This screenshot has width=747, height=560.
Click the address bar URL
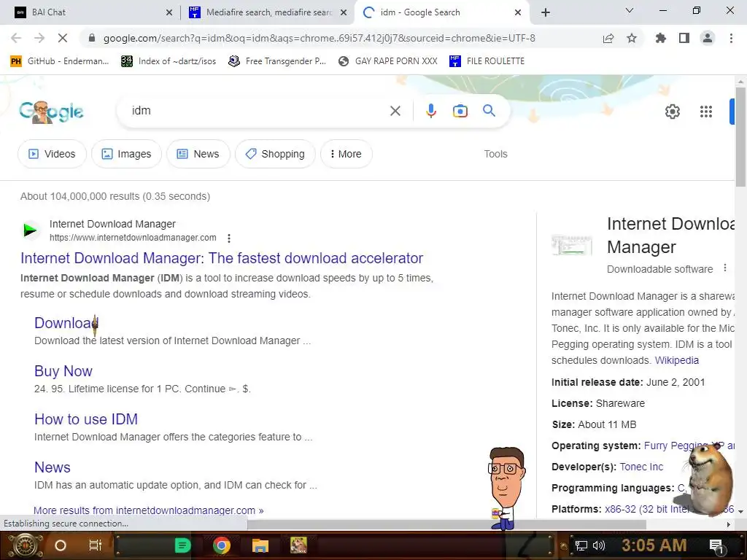tap(320, 38)
